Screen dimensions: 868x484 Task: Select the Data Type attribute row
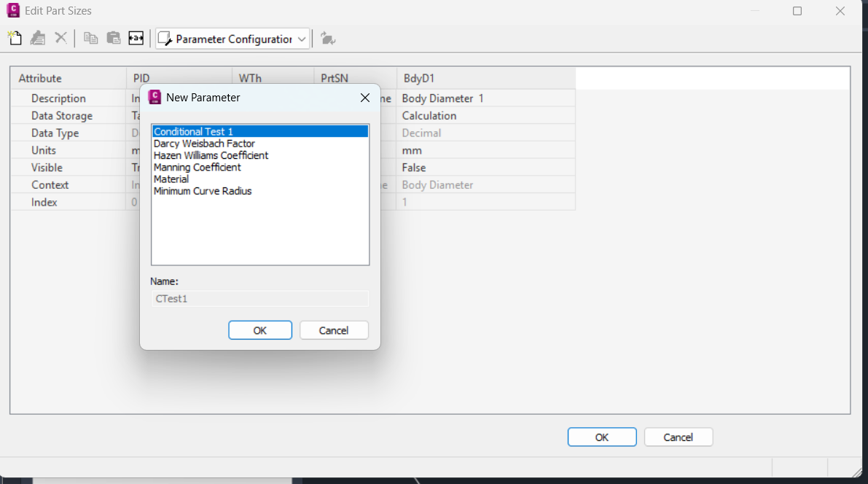[x=69, y=133]
